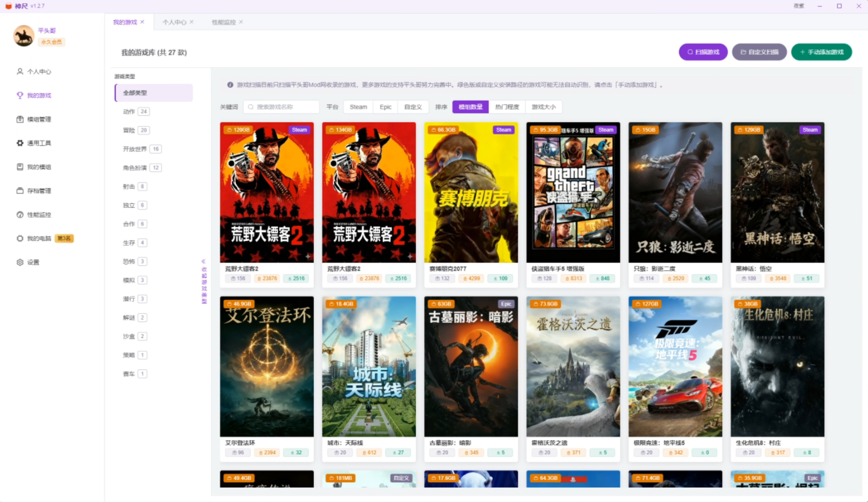The width and height of the screenshot is (868, 502).
Task: Select 赛车 category
Action: point(135,374)
